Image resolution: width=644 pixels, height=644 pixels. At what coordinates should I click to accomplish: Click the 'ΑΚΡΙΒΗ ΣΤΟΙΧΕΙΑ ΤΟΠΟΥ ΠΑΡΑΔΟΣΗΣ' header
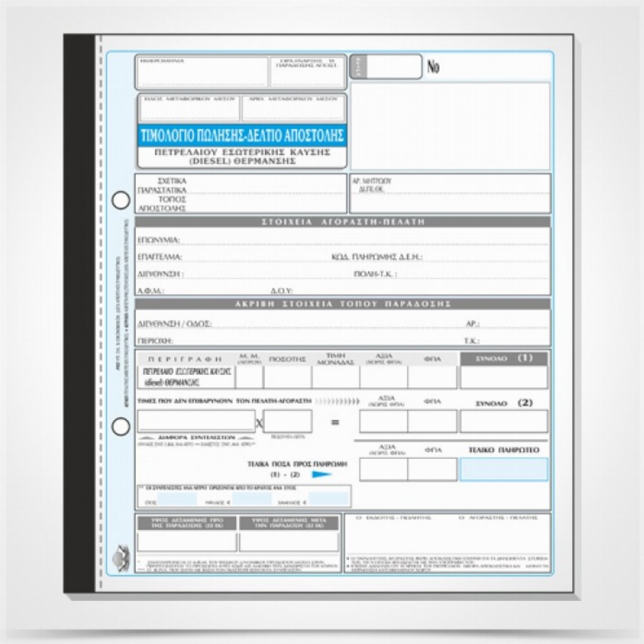pyautogui.click(x=343, y=304)
